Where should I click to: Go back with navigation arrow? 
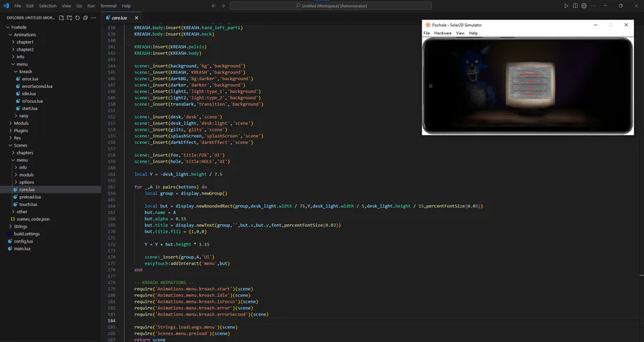[213, 6]
